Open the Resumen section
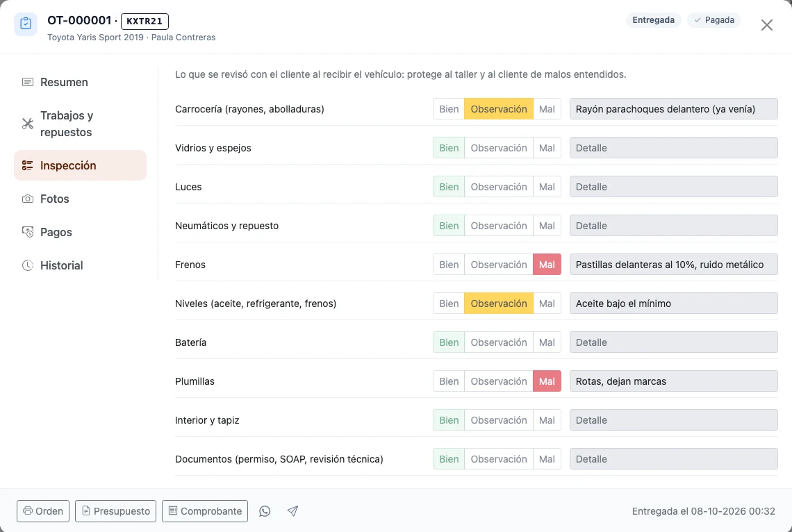This screenshot has width=792, height=532. click(81, 82)
